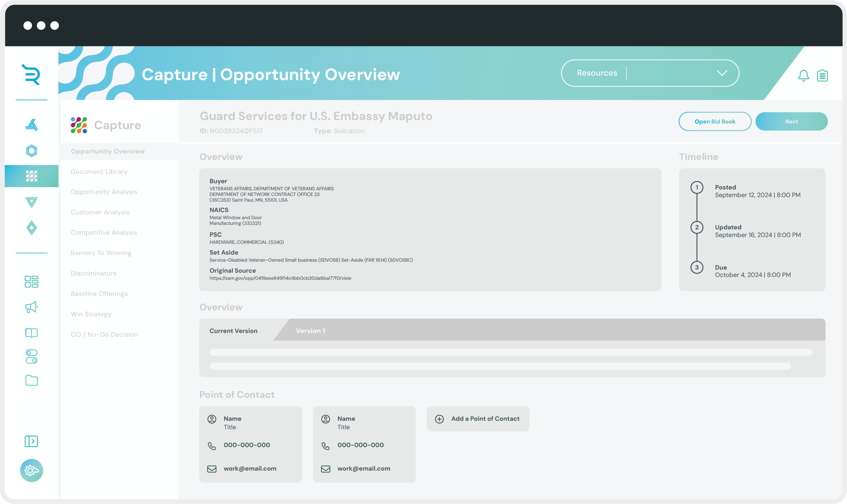Screen dimensions: 847x504
Task: Open the dashboard grid icon in sidebar
Action: coord(31,281)
